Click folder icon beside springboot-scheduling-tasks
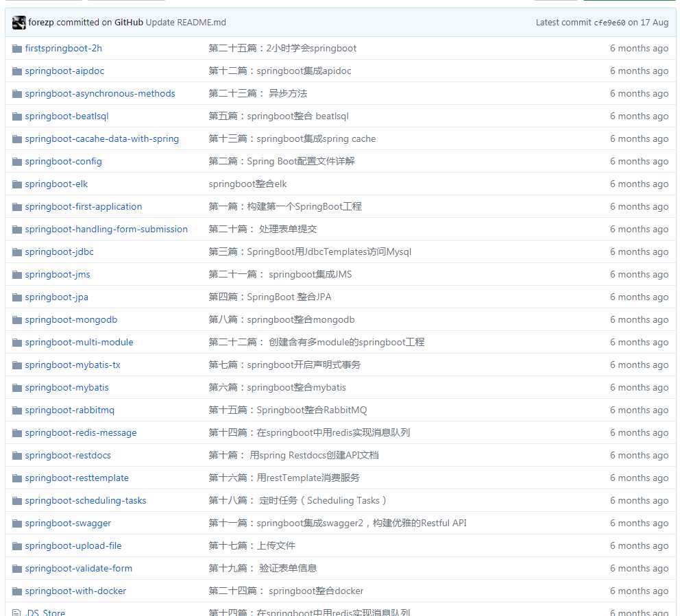The height and width of the screenshot is (616, 680). [17, 501]
